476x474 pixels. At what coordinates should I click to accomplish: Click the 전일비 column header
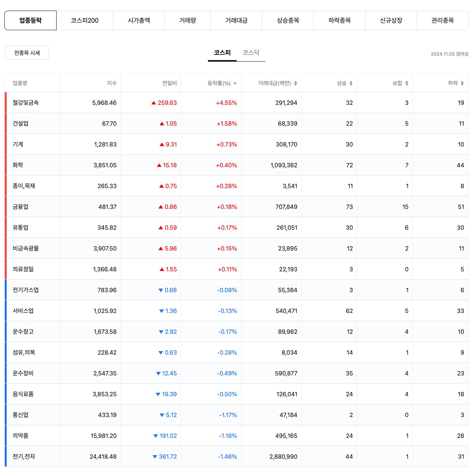169,83
